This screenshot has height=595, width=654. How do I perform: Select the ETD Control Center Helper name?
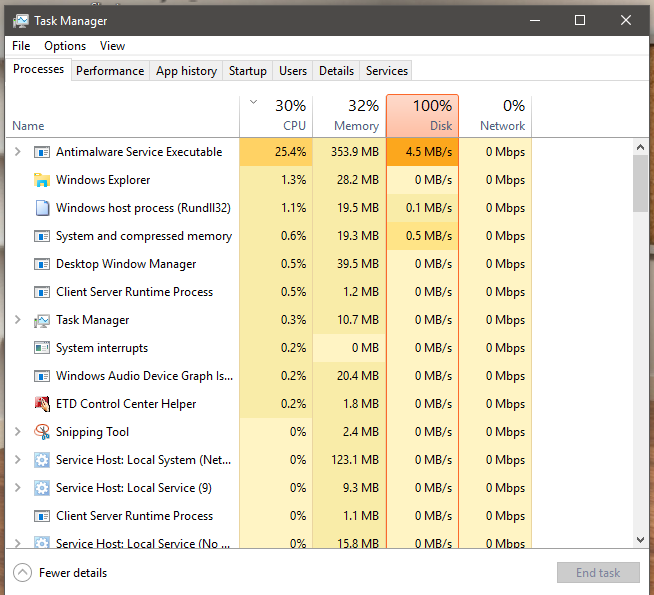[126, 404]
